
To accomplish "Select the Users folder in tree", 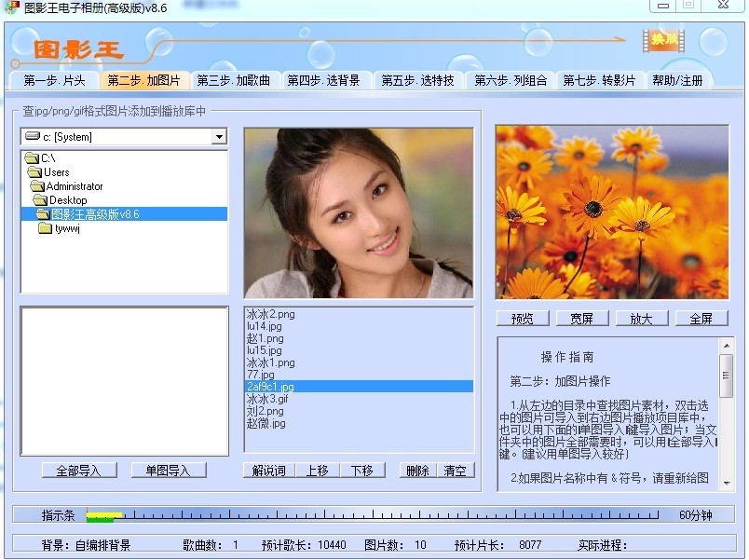I will coord(48,172).
